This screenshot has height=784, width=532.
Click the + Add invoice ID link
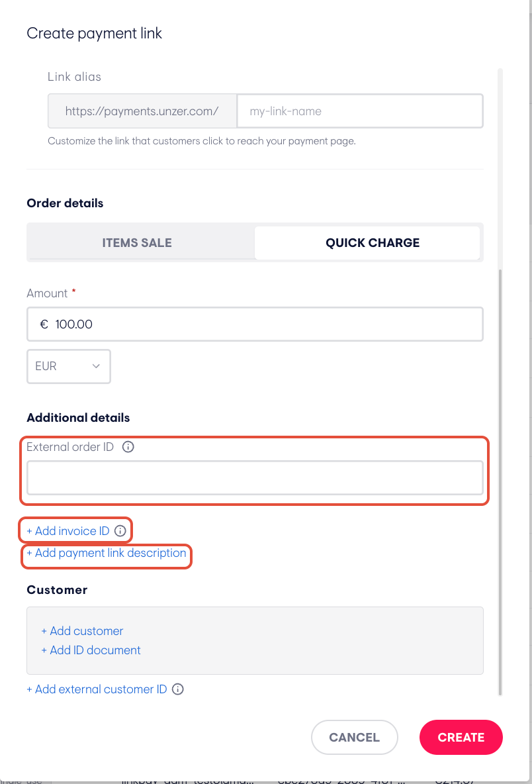(68, 531)
